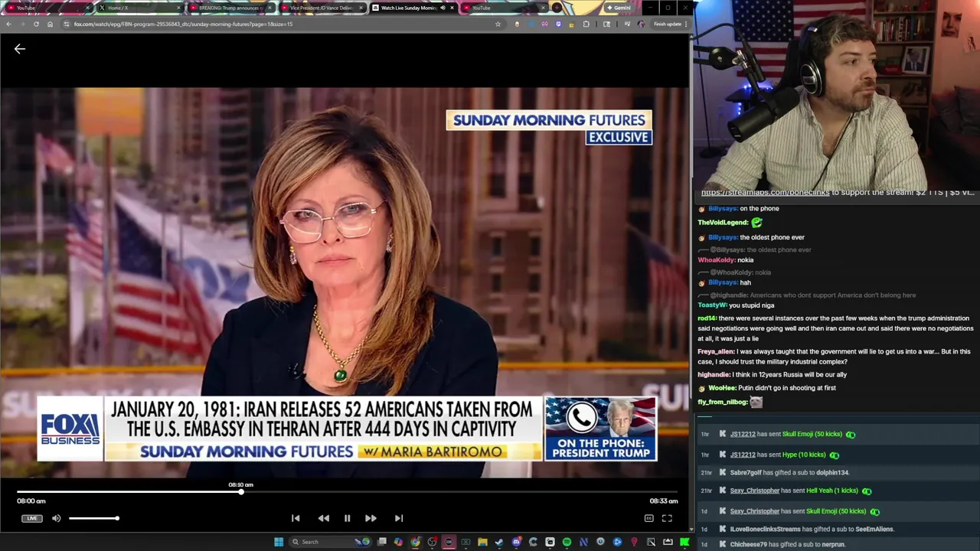Open Task View on the taskbar
The image size is (980, 551).
(382, 542)
